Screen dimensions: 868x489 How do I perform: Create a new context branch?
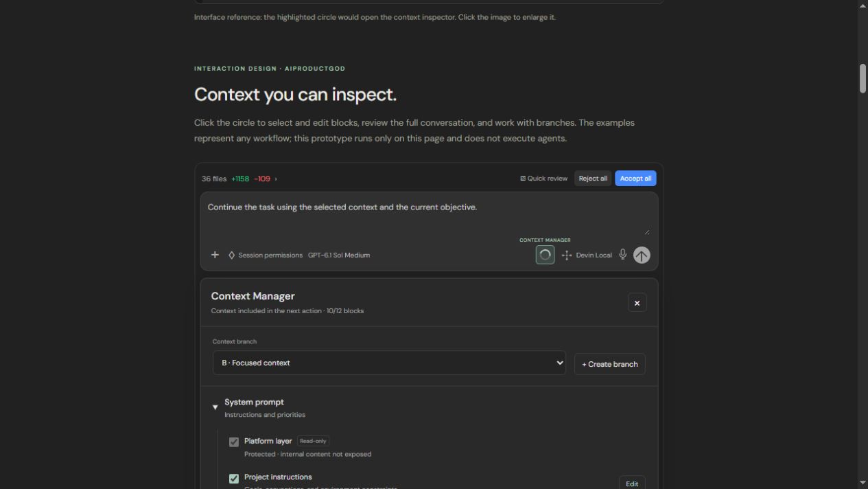610,364
